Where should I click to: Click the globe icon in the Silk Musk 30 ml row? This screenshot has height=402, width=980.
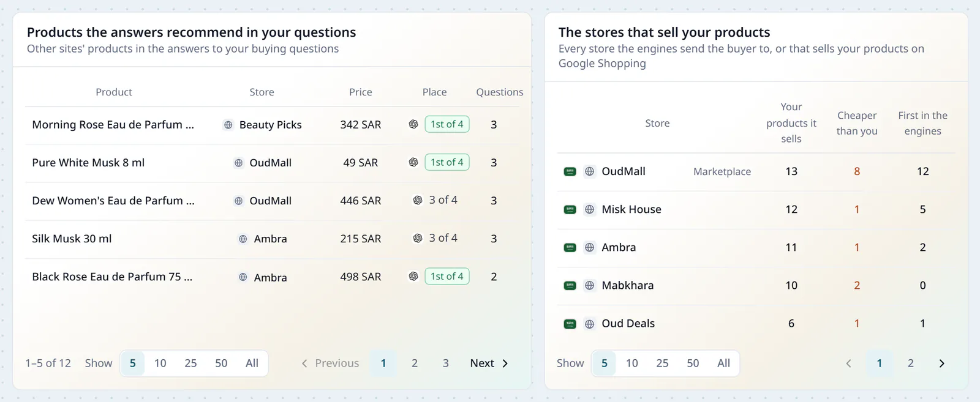tap(243, 239)
